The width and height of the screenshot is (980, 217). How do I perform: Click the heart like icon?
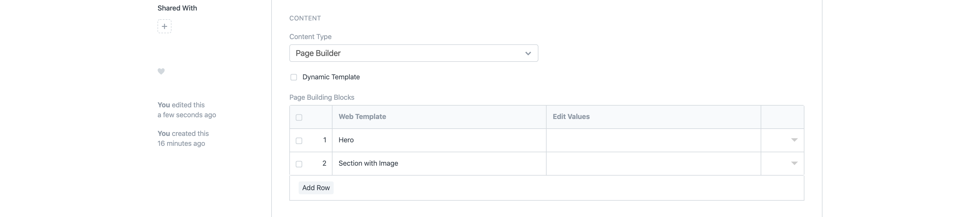tap(161, 71)
